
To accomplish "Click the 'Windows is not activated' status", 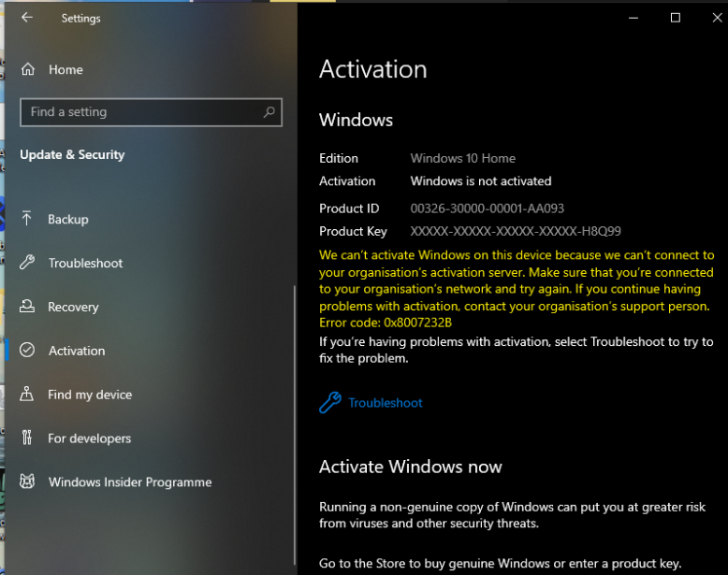I will click(481, 181).
